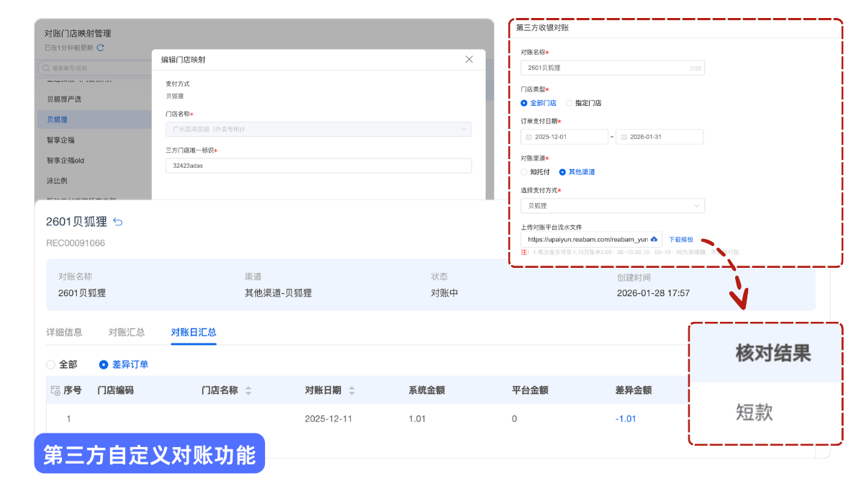This screenshot has height=504, width=864.
Task: Select the 全部 filter radio button
Action: [50, 364]
